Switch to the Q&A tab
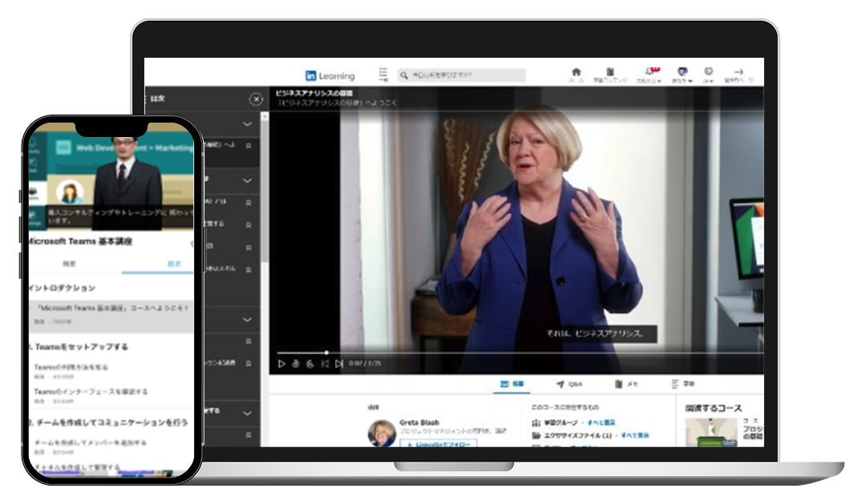Screen dimensions: 866x504 [x=569, y=385]
